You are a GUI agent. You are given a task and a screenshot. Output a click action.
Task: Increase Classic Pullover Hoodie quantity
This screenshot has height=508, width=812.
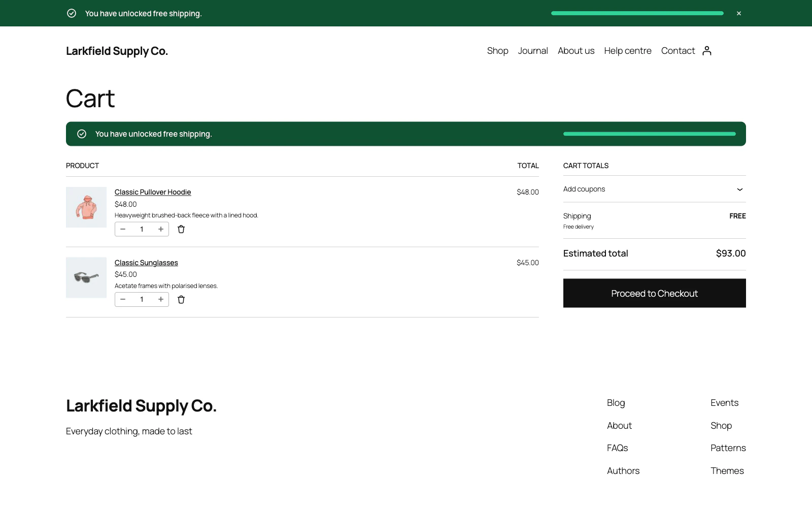click(x=161, y=229)
